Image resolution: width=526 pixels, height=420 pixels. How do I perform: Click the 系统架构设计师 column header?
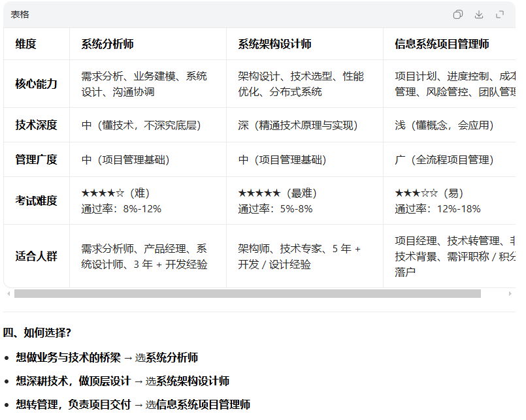click(x=274, y=44)
